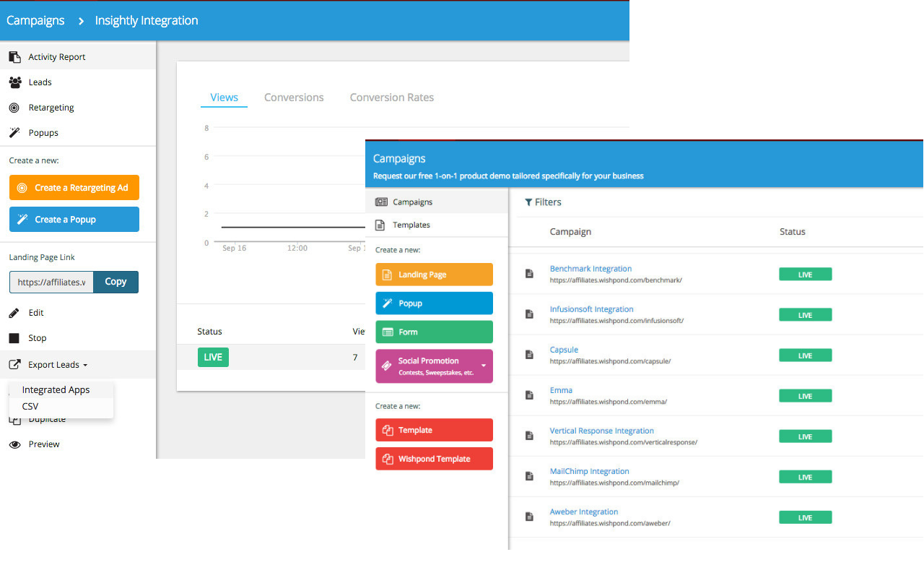
Task: Click the Vertical Response page icon
Action: coord(529,436)
